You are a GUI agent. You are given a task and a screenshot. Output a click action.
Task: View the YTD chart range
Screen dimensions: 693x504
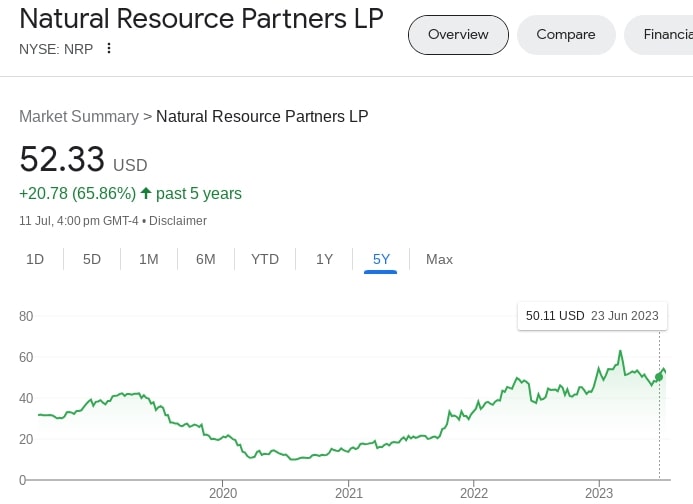[x=265, y=259]
